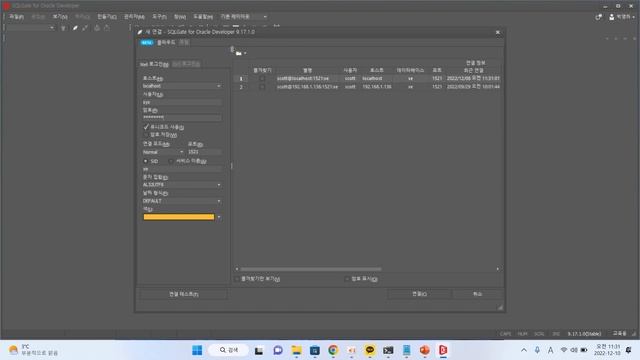Image resolution: width=640 pixels, height=360 pixels.
Task: Click the SID value field containing xe
Action: (x=182, y=169)
